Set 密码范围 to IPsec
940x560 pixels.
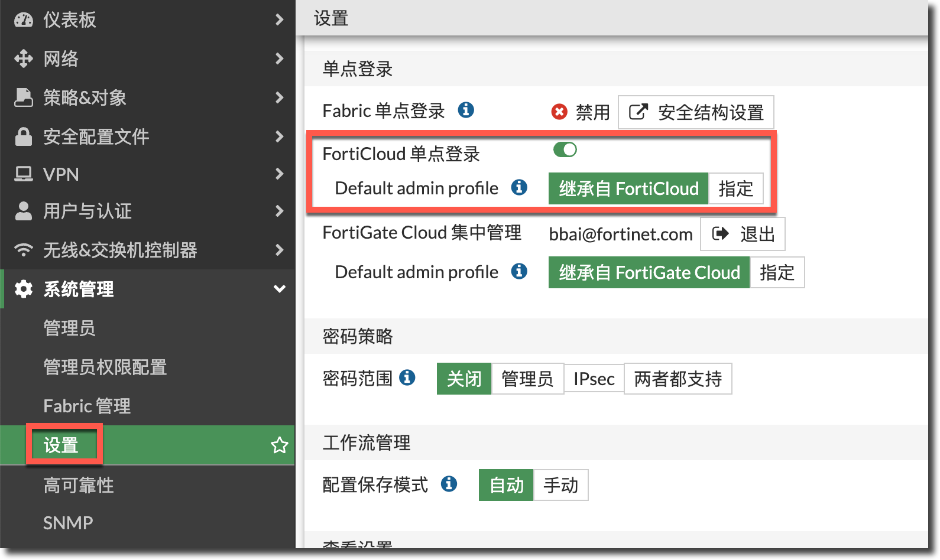(x=594, y=379)
